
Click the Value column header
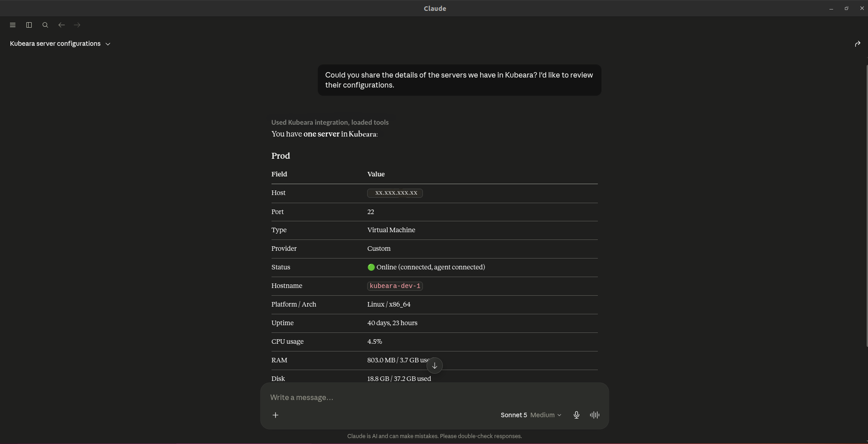[x=376, y=174]
